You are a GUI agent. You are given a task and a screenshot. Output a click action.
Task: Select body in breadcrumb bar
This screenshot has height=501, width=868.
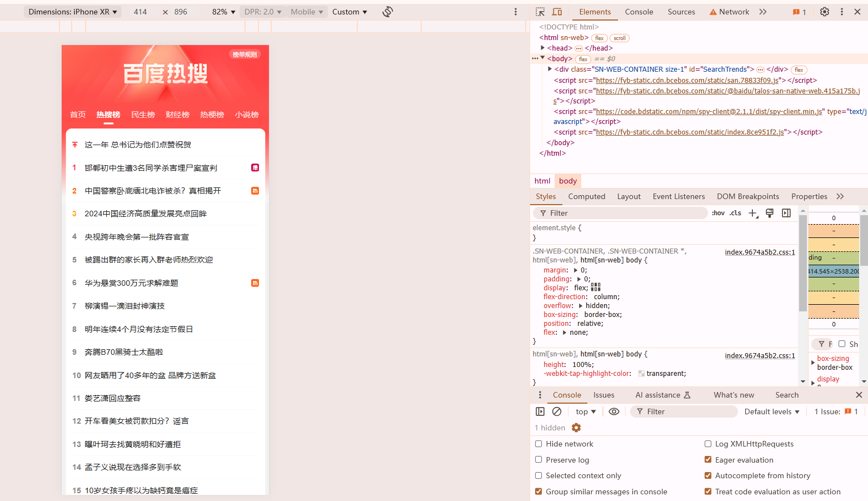click(x=568, y=181)
